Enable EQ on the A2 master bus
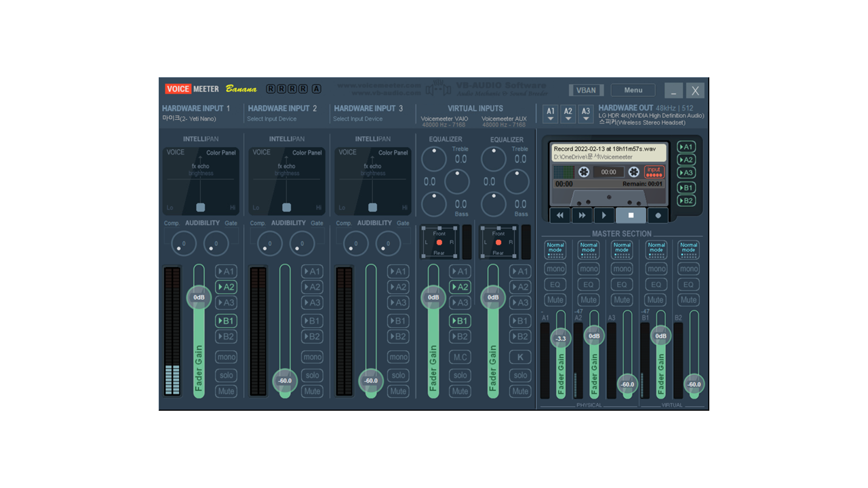Screen dimensions: 868x488 (x=589, y=285)
